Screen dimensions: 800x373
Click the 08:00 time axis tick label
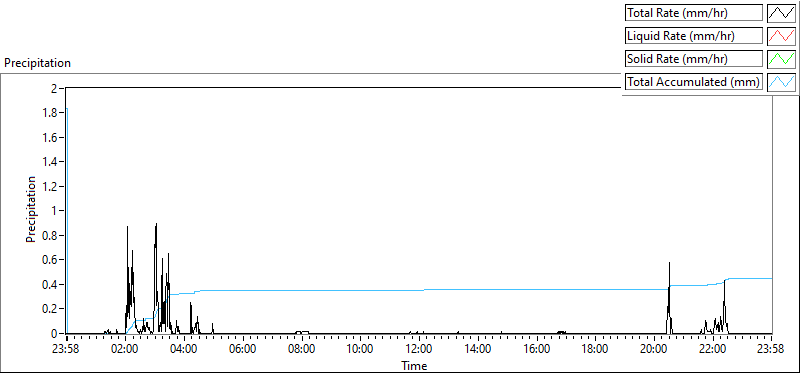pos(302,350)
